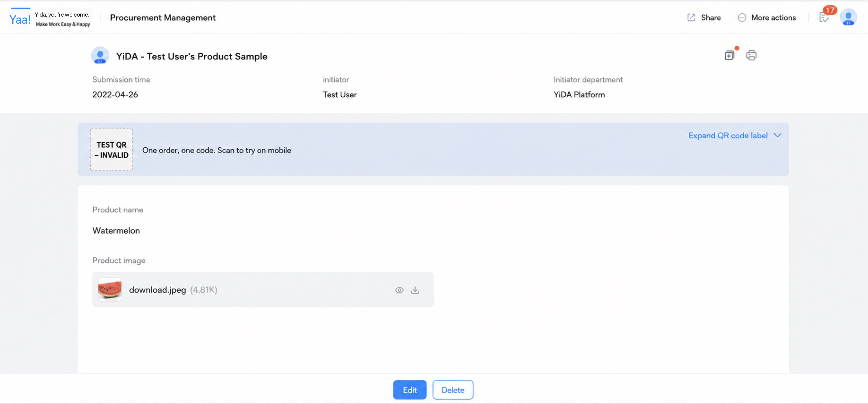868x404 pixels.
Task: Click the Edit button
Action: point(409,390)
